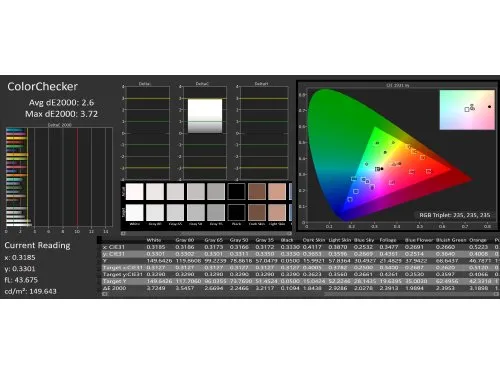Select the DeltaH chart panel
Viewport: 500px width, 375px height.
click(263, 133)
